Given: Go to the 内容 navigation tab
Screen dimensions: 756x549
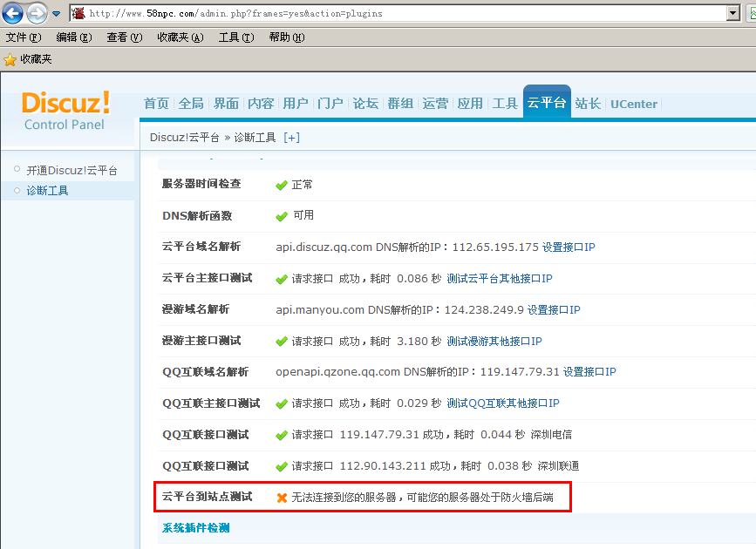Looking at the screenshot, I should pos(261,104).
